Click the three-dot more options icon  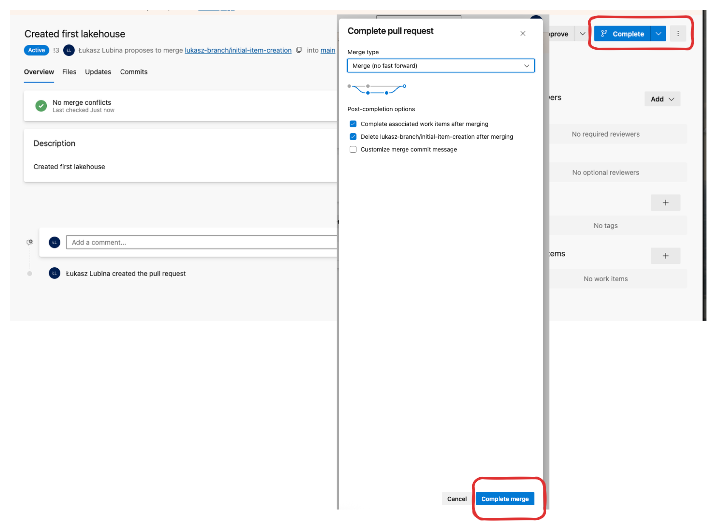(678, 33)
